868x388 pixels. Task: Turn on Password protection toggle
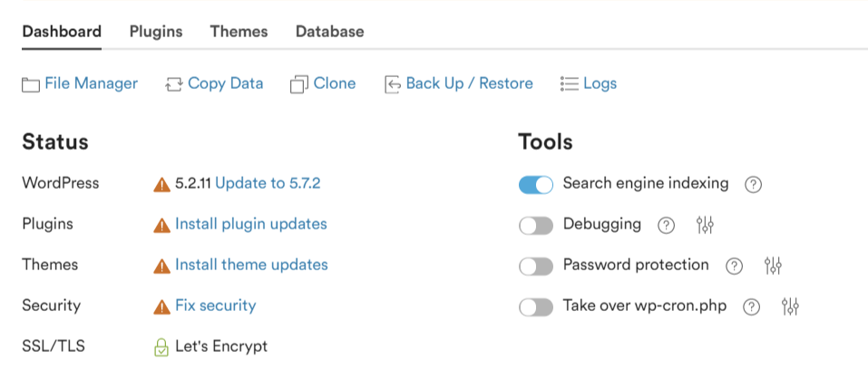(536, 267)
